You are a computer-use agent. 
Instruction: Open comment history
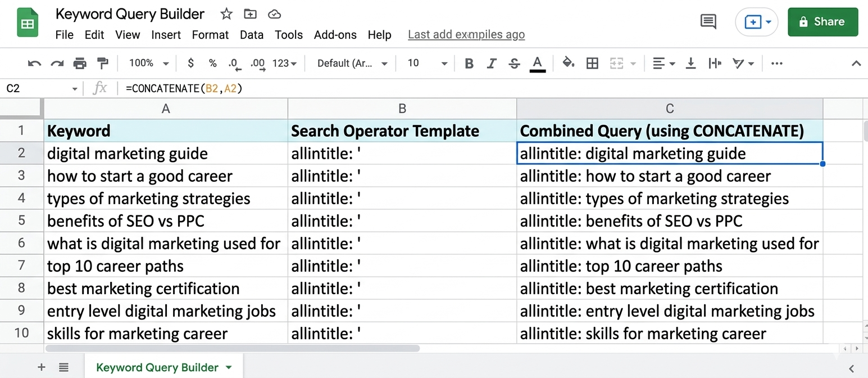click(708, 21)
